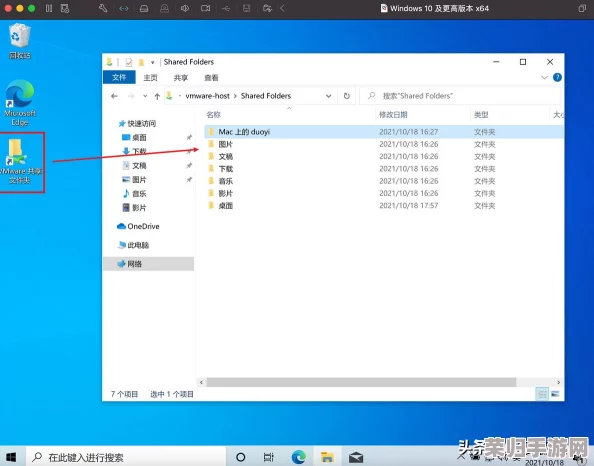Image resolution: width=594 pixels, height=466 pixels.
Task: Click the network adapter arrows icon
Action: 123,8
